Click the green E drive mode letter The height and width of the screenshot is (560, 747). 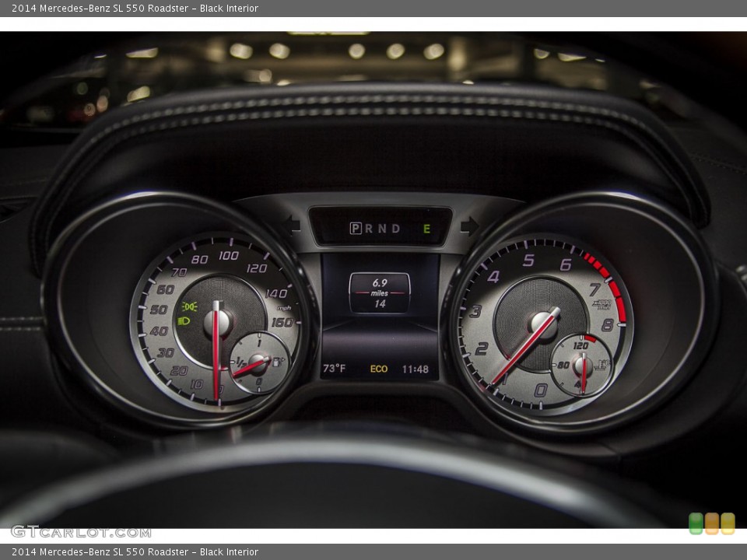(427, 229)
